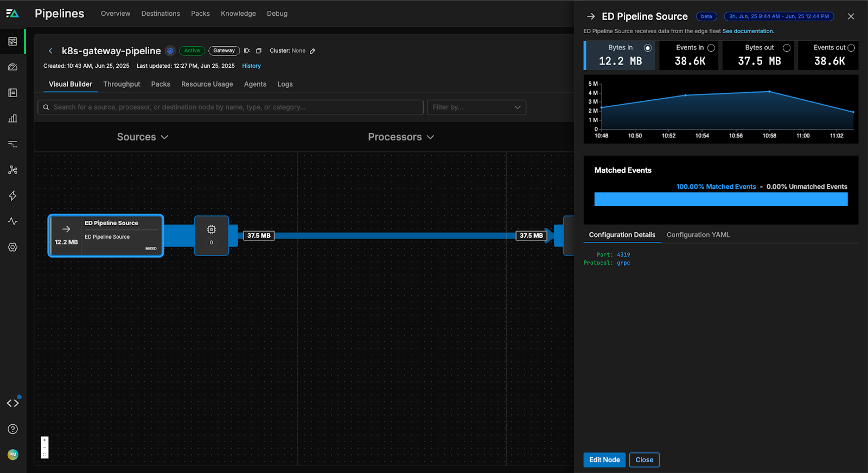Viewport: 868px width, 473px height.
Task: Select the Events out radio button
Action: (x=851, y=48)
